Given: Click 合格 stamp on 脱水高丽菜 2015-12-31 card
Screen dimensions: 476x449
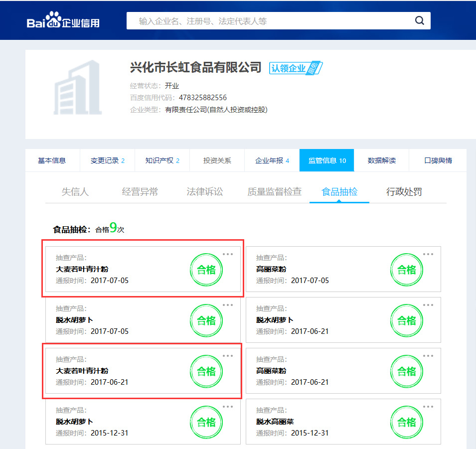Looking at the screenshot, I should coord(407,422).
